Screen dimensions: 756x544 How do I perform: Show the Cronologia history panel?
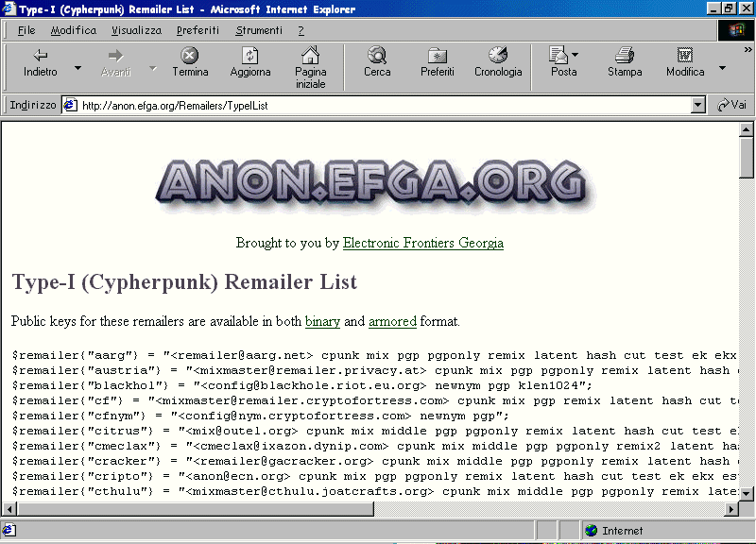[x=498, y=62]
